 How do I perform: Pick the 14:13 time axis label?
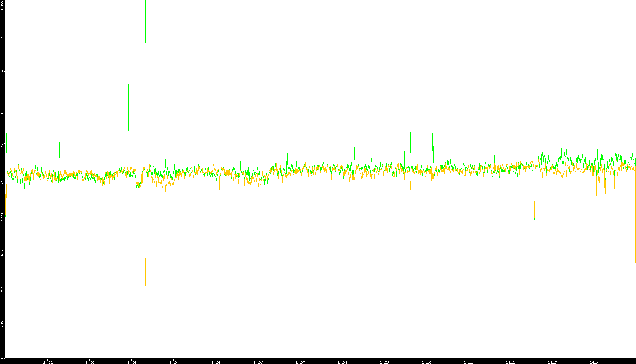click(x=552, y=362)
